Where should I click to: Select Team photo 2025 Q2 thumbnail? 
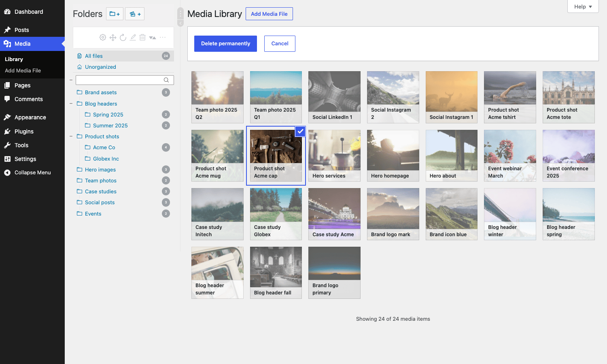(x=217, y=97)
